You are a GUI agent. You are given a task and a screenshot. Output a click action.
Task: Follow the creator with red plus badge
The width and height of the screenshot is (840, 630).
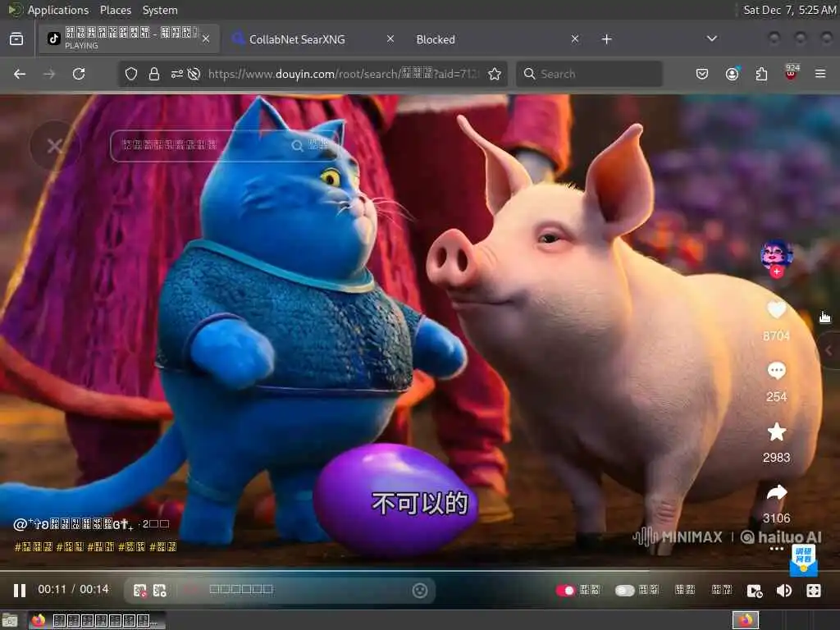(776, 272)
